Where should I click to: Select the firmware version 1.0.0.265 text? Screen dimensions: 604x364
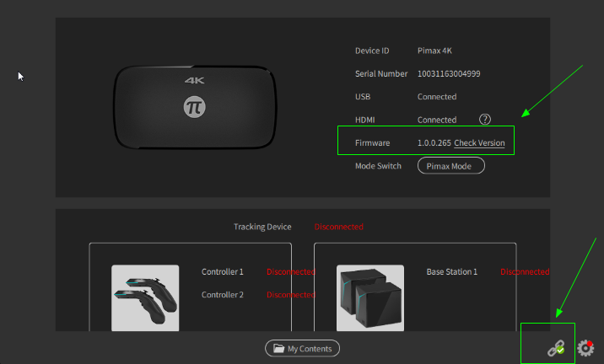tap(434, 142)
